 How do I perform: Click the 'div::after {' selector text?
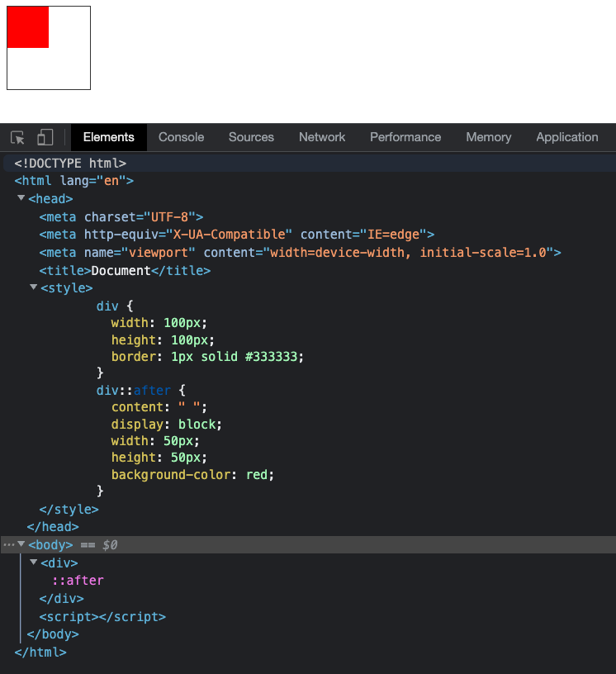(x=141, y=391)
